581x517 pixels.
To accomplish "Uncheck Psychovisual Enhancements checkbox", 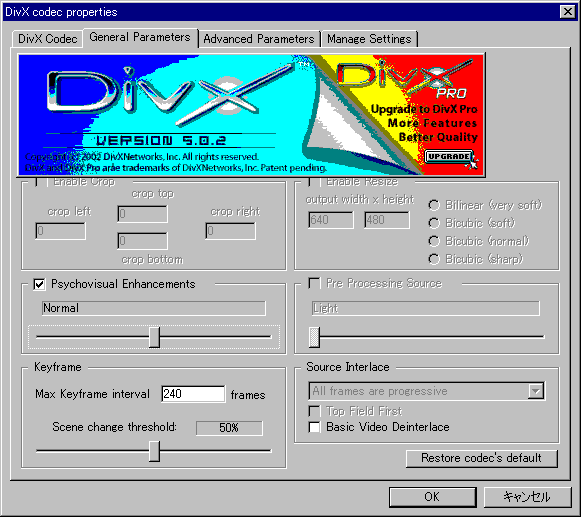I will coord(39,284).
